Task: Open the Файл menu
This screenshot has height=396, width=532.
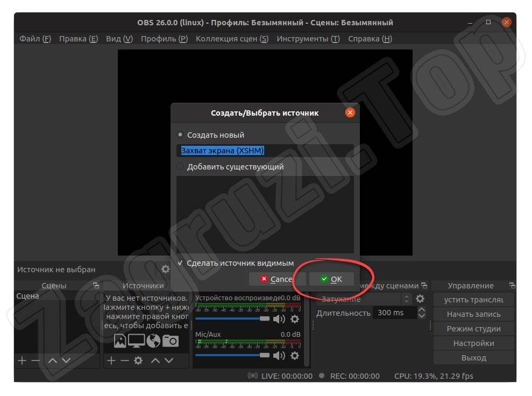Action: [x=36, y=39]
